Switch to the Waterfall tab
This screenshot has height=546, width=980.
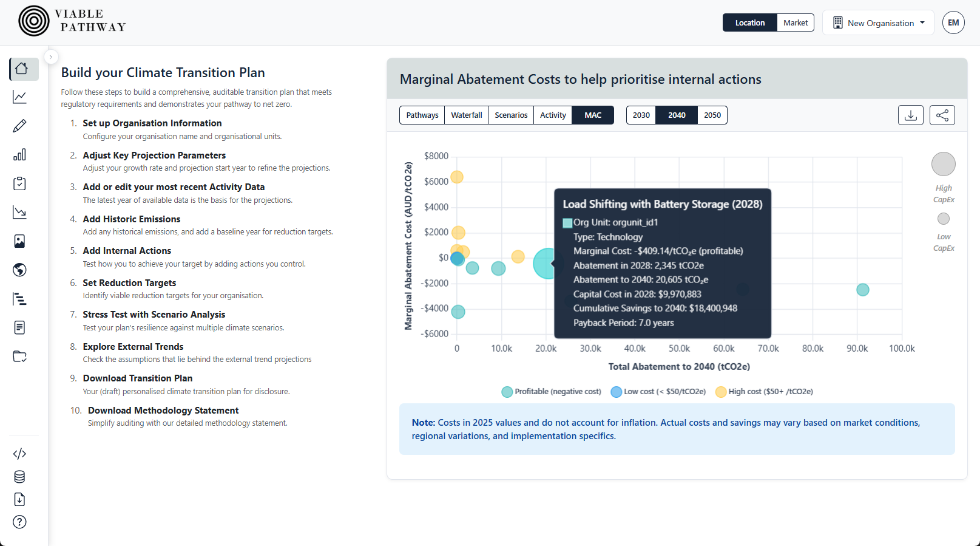[466, 115]
